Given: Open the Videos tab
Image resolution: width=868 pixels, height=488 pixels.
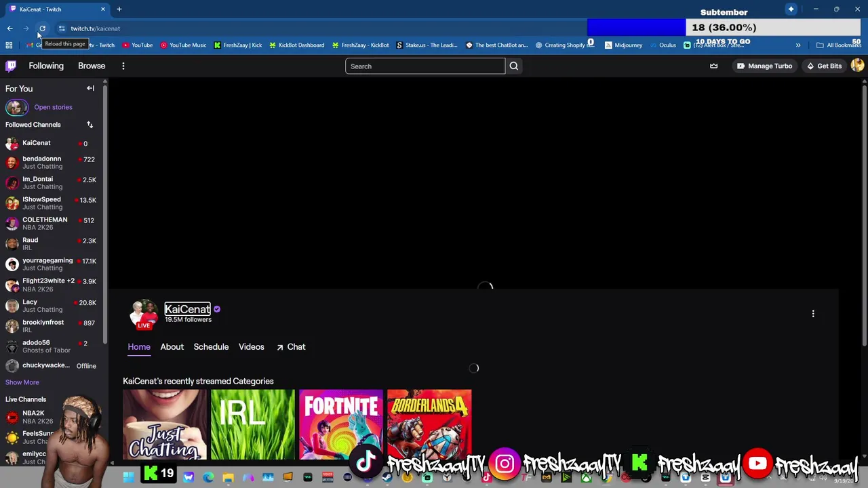Looking at the screenshot, I should 251,347.
